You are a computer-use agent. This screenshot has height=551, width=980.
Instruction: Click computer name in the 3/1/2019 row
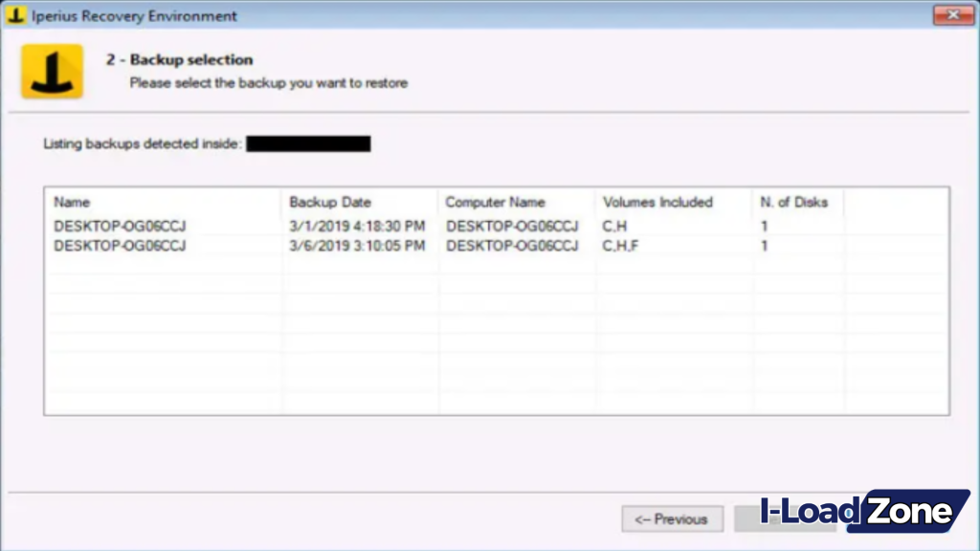coord(512,226)
